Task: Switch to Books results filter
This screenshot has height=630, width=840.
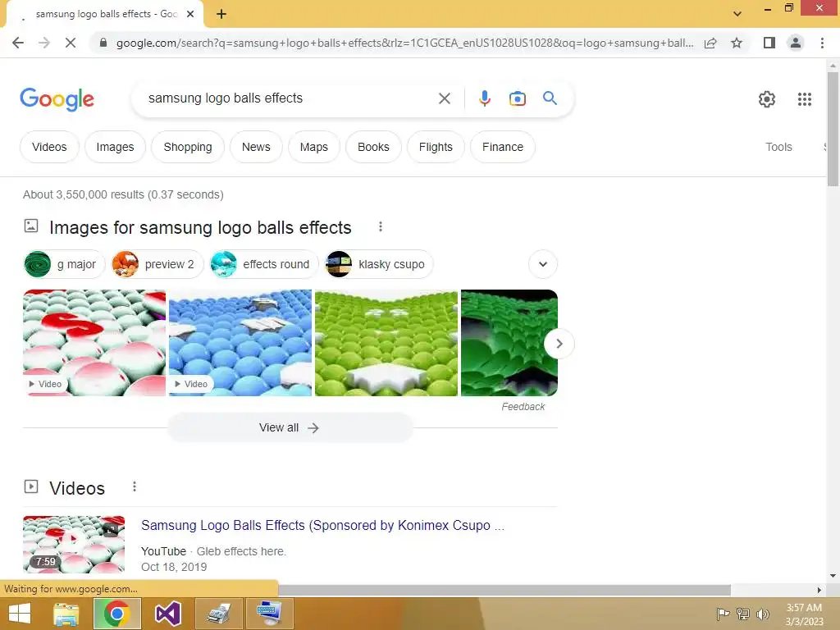Action: tap(373, 147)
